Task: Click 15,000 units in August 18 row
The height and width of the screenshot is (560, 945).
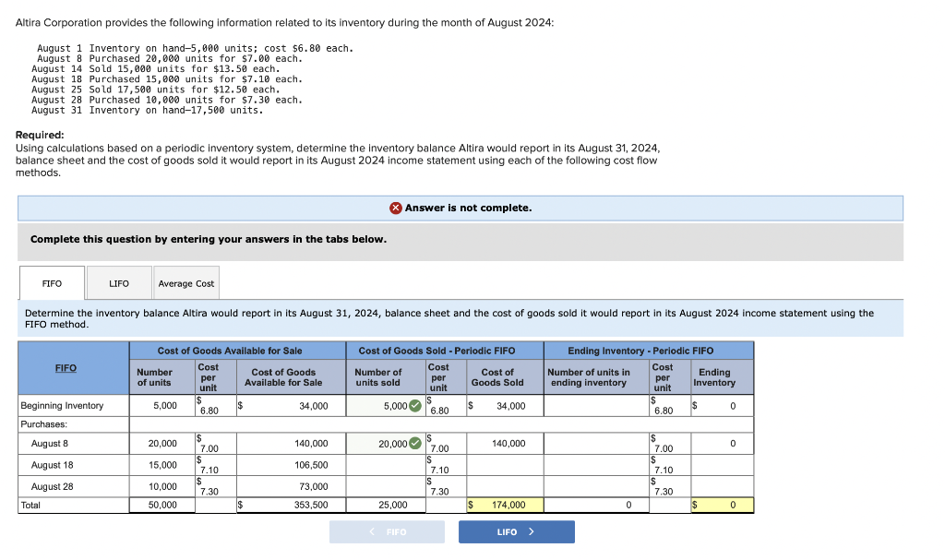Action: point(162,465)
